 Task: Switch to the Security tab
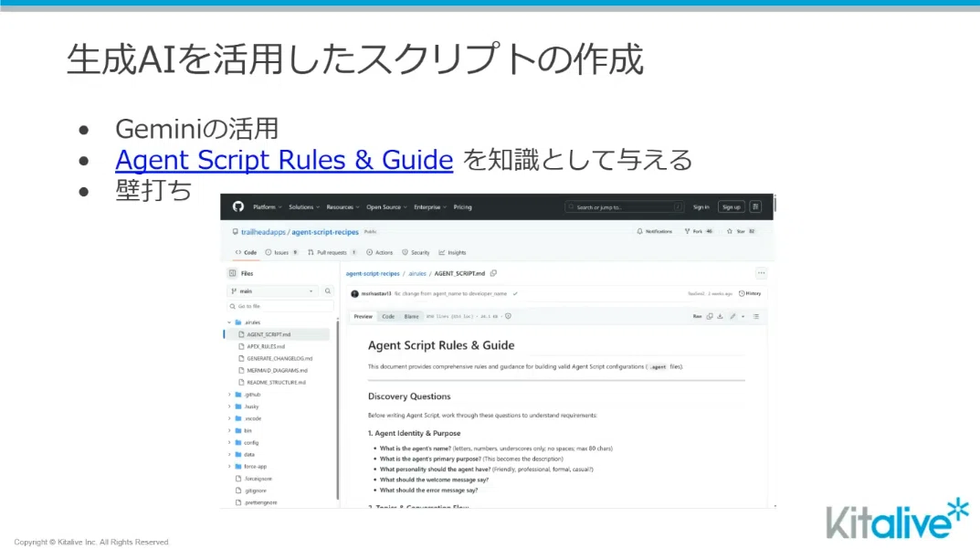coord(416,253)
